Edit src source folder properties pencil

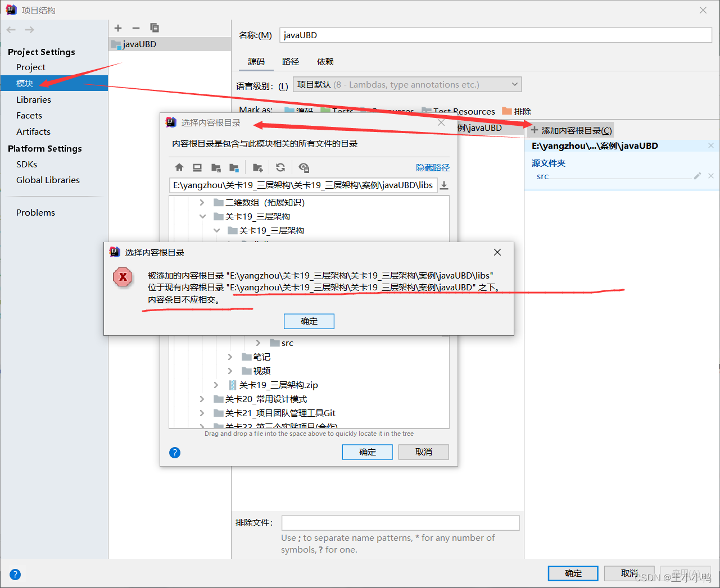tap(698, 176)
